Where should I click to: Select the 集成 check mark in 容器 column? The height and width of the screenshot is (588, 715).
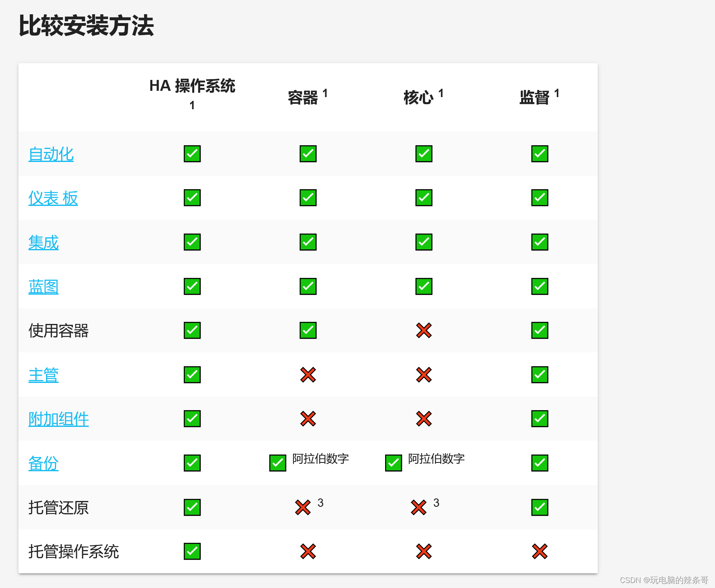(x=308, y=242)
